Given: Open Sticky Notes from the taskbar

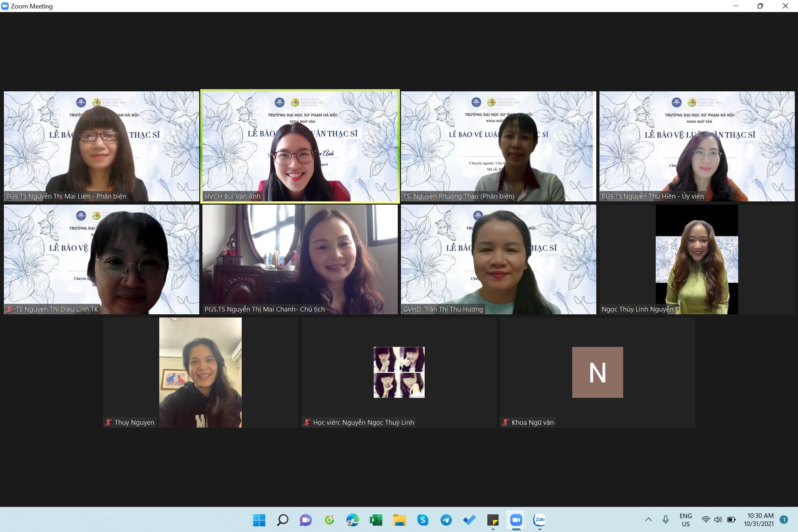Looking at the screenshot, I should pos(493,520).
